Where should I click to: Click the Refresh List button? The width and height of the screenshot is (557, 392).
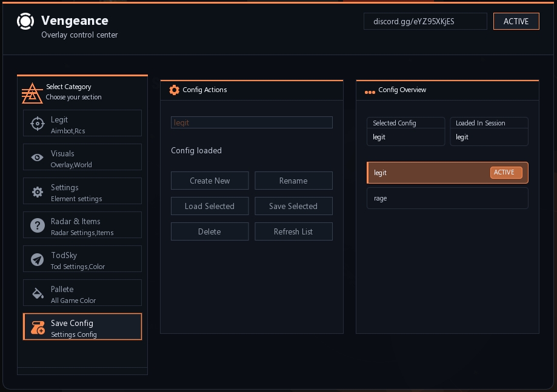293,231
